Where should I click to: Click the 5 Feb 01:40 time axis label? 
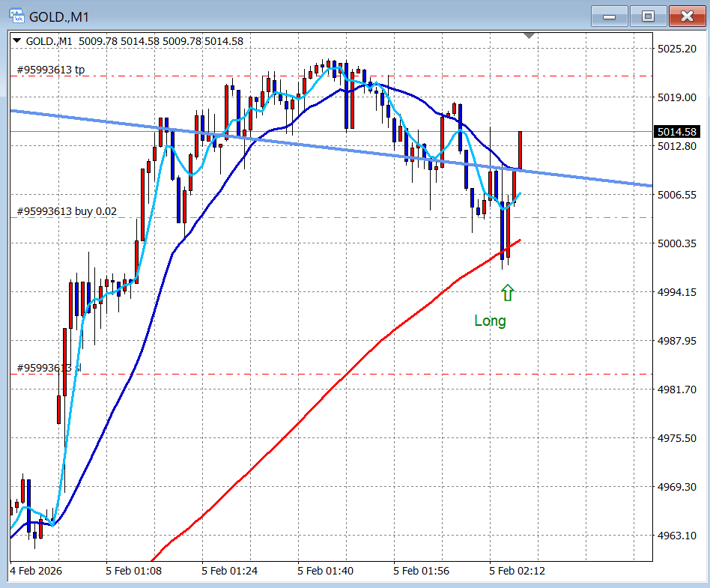(325, 571)
